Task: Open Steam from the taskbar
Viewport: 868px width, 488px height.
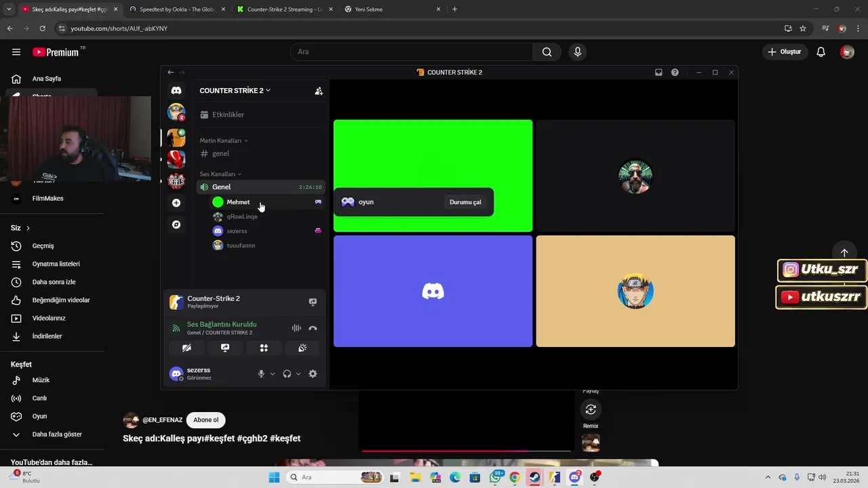Action: point(534,477)
